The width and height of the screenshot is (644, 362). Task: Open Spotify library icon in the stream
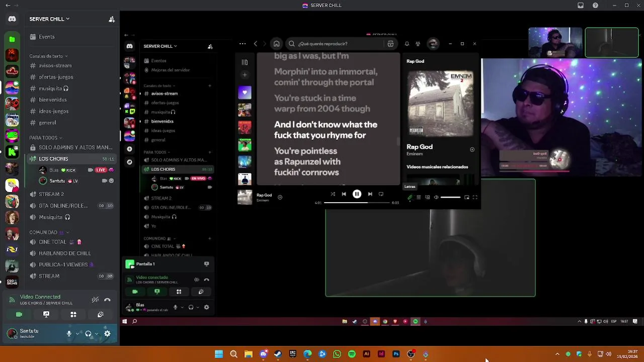coord(245,62)
